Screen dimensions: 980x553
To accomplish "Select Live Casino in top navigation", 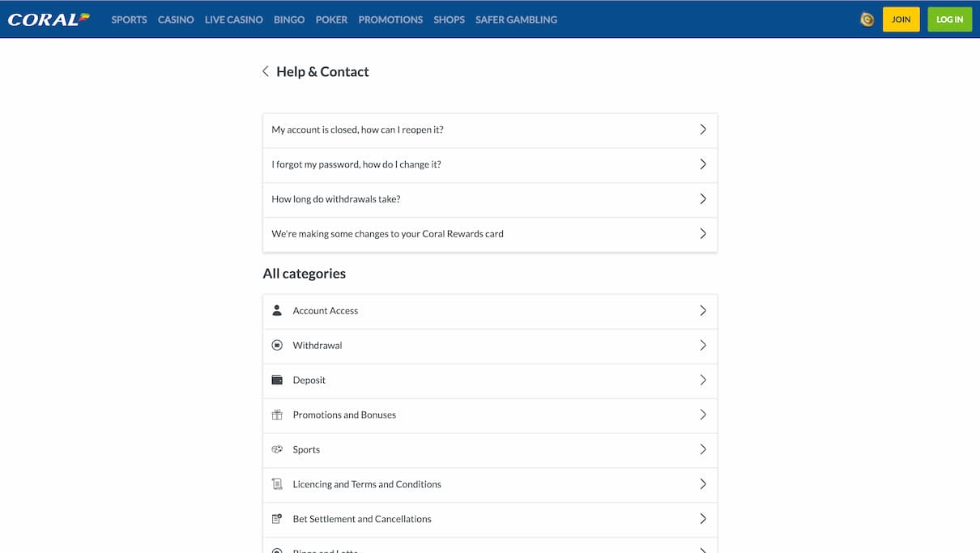I will click(233, 19).
